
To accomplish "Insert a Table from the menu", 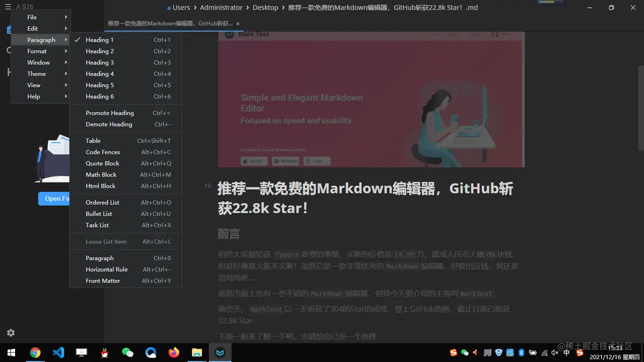I will [126, 141].
